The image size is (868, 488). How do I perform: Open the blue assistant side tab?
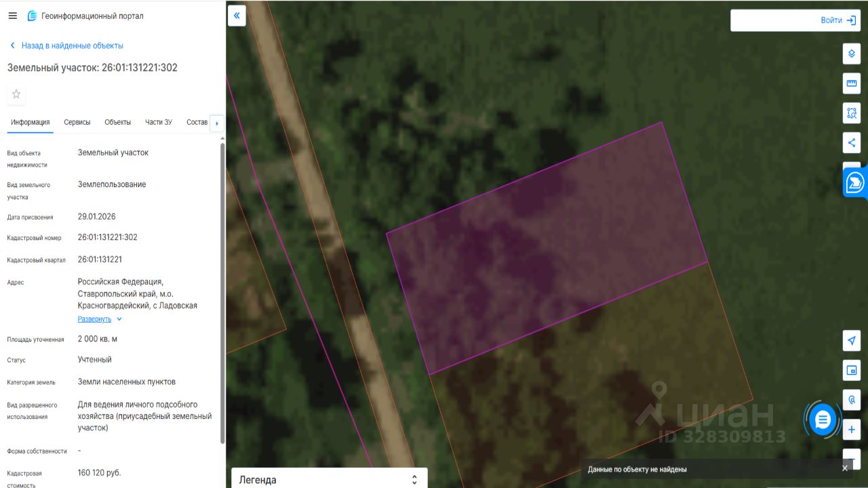click(855, 182)
